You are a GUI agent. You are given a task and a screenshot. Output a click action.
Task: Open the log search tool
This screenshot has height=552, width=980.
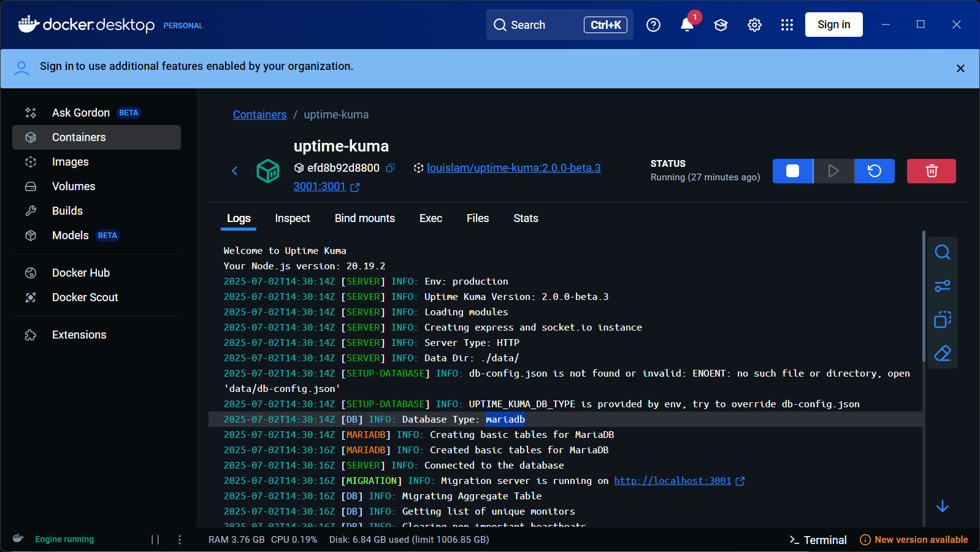click(942, 252)
